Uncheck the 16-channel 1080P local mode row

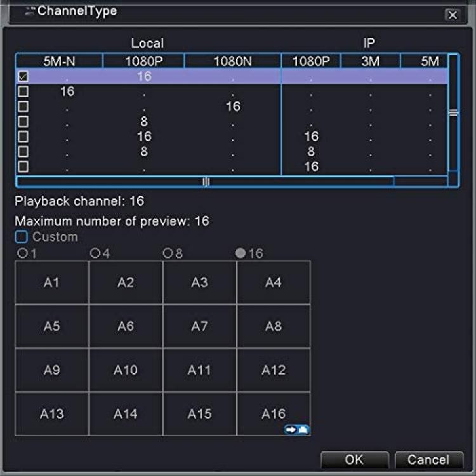click(x=23, y=76)
